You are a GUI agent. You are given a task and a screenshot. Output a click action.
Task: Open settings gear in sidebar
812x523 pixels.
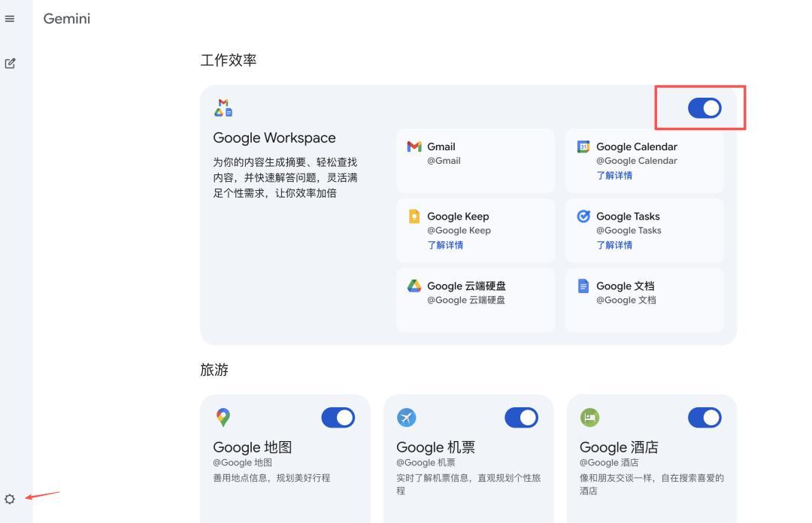(10, 499)
